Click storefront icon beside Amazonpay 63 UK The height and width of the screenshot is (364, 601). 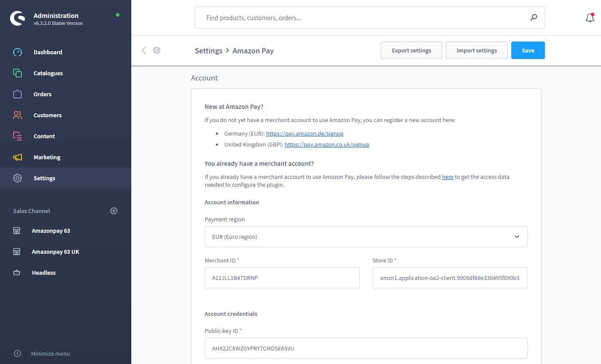(x=17, y=252)
